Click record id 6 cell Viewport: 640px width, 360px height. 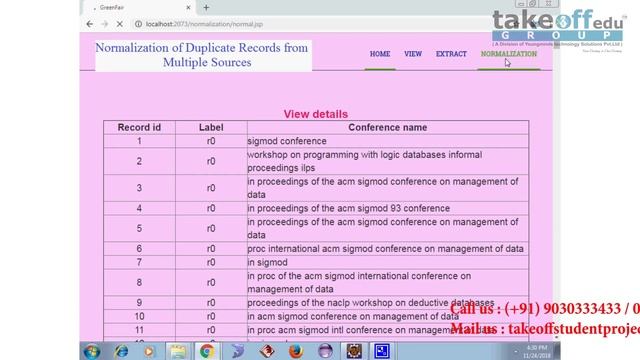click(139, 249)
